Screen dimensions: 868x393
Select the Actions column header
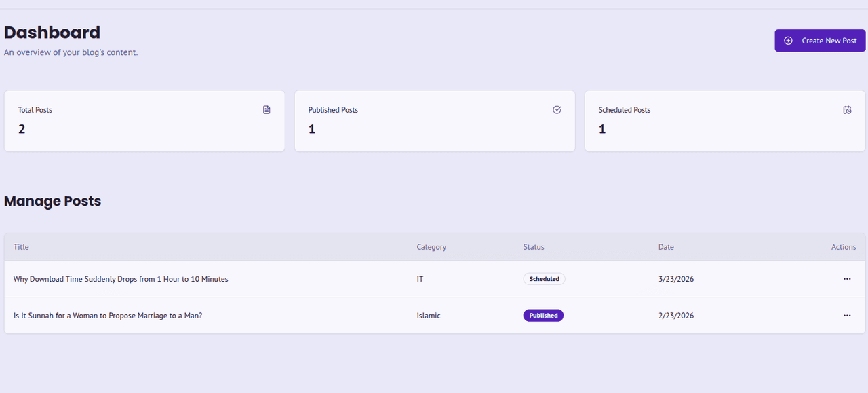tap(844, 247)
